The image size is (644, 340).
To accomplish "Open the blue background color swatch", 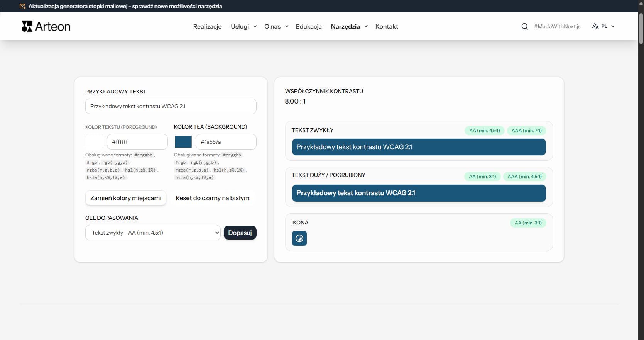I will click(x=183, y=142).
